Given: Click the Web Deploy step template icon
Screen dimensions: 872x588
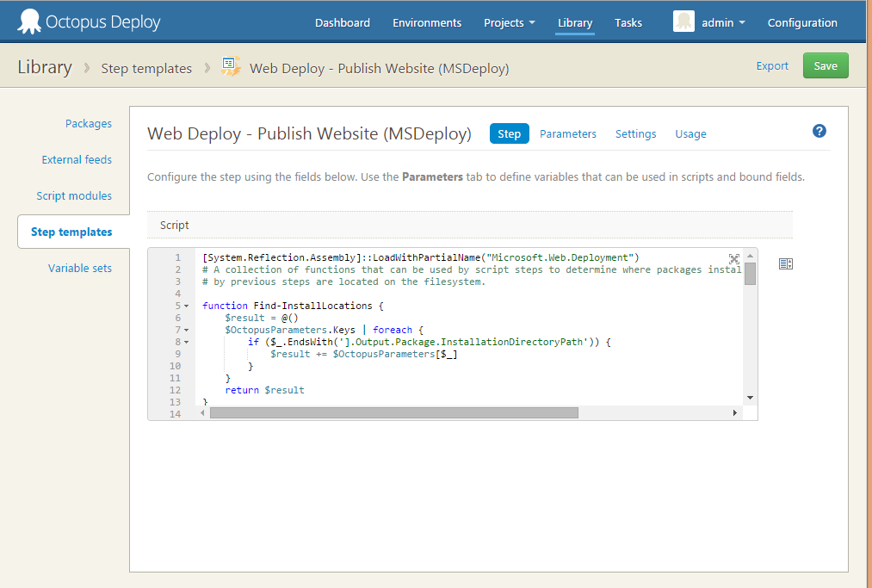Looking at the screenshot, I should (231, 67).
